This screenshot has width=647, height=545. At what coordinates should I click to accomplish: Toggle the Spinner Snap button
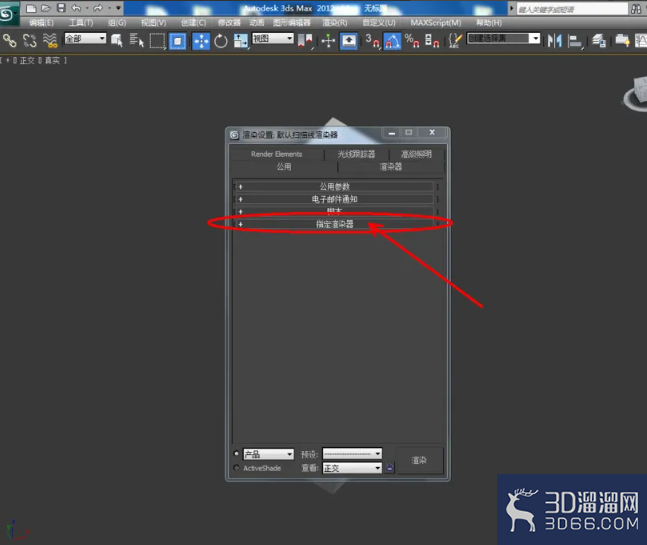point(432,41)
